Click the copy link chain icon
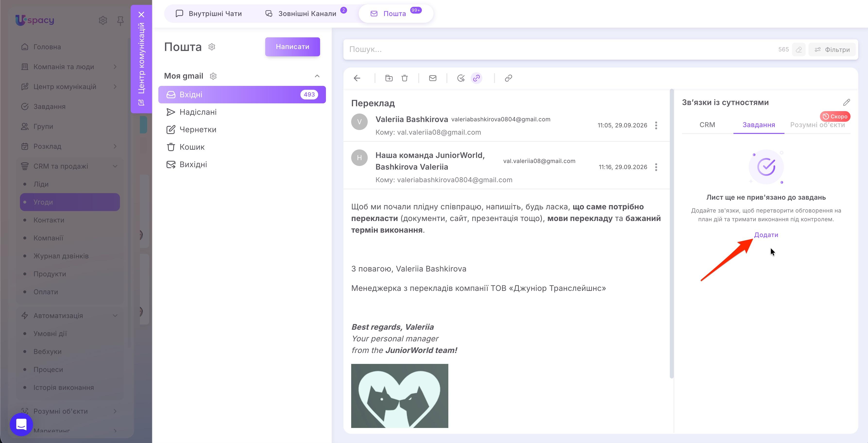The width and height of the screenshot is (868, 443). 509,78
